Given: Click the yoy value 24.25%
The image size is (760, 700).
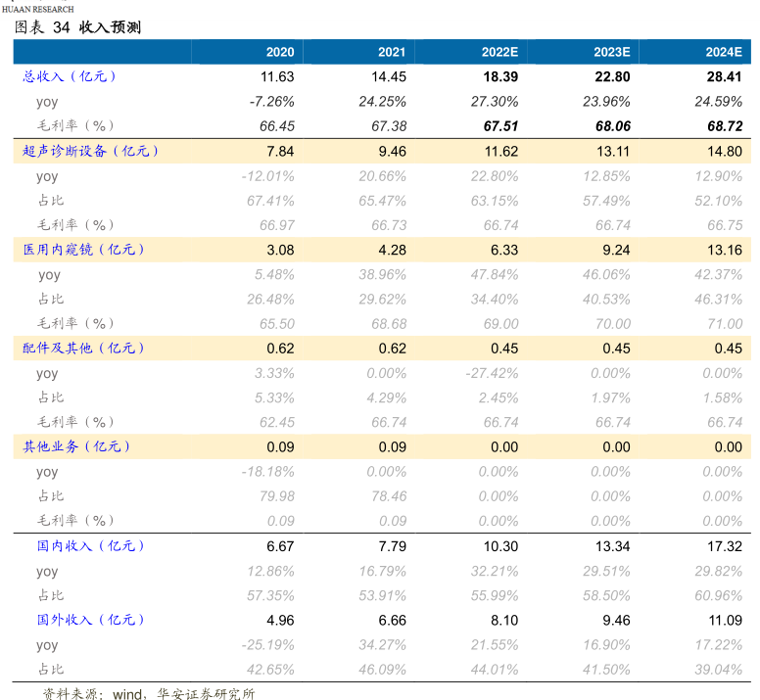Looking at the screenshot, I should pos(382,102).
